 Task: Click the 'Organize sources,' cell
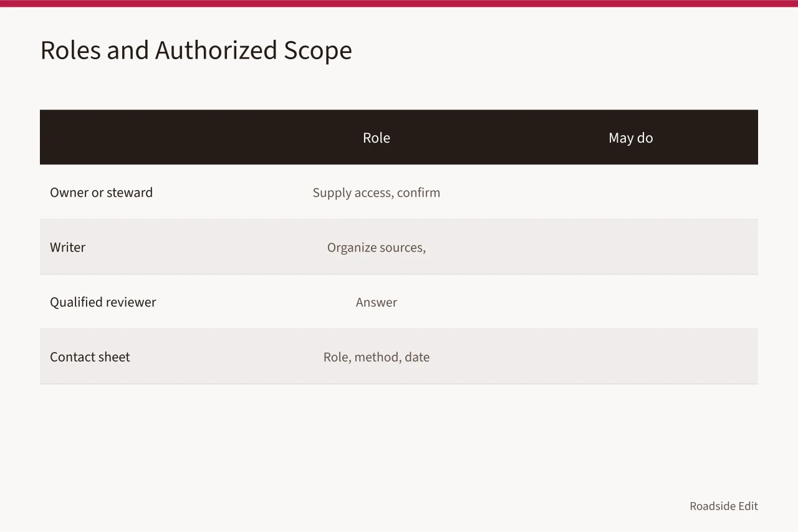click(x=377, y=247)
